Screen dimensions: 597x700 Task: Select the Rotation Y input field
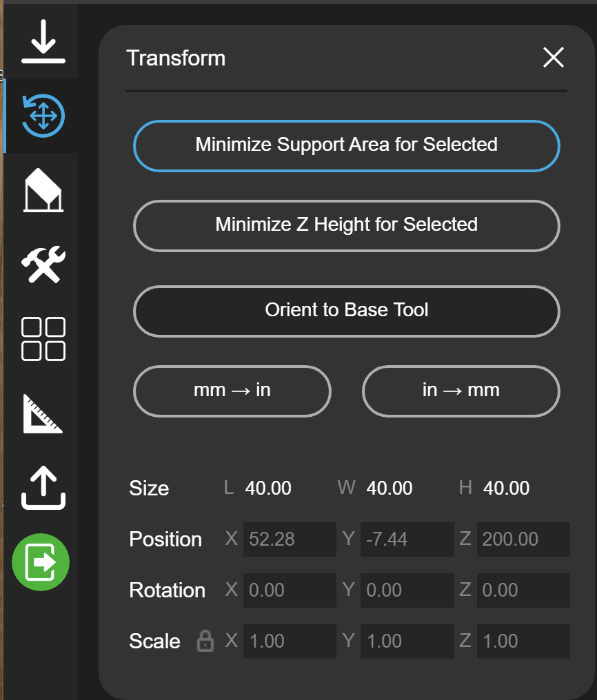(407, 590)
